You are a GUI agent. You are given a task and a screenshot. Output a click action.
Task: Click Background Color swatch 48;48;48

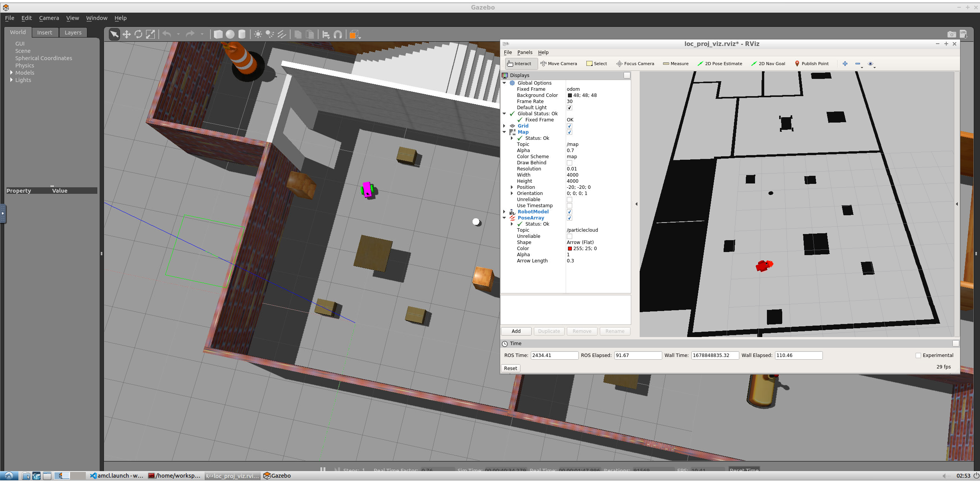click(570, 95)
